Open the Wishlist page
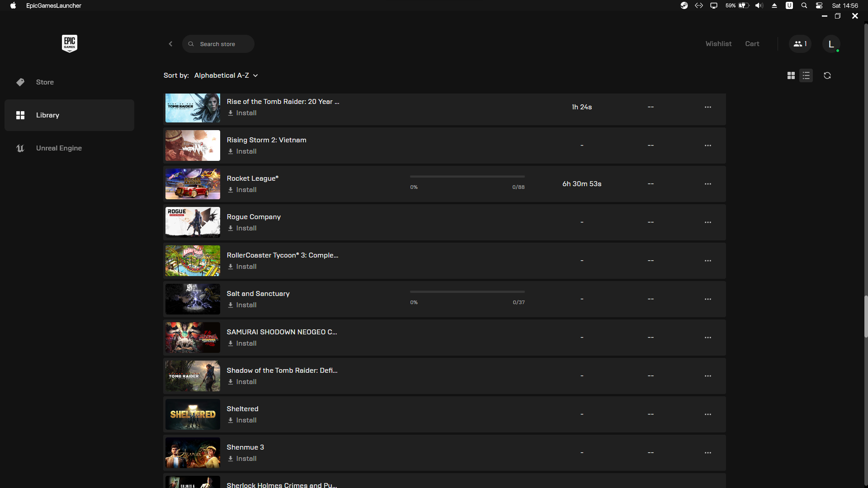 [718, 44]
